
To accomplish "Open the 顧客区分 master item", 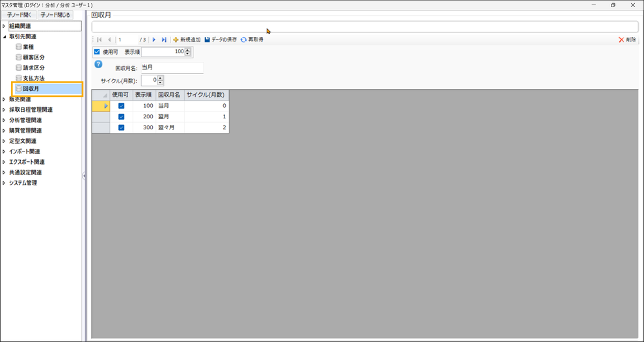I will point(34,57).
